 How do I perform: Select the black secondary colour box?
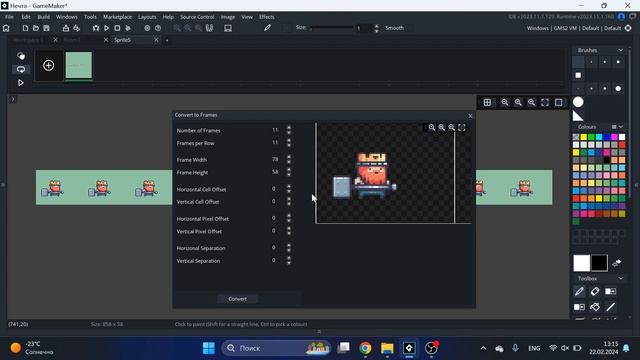click(599, 263)
